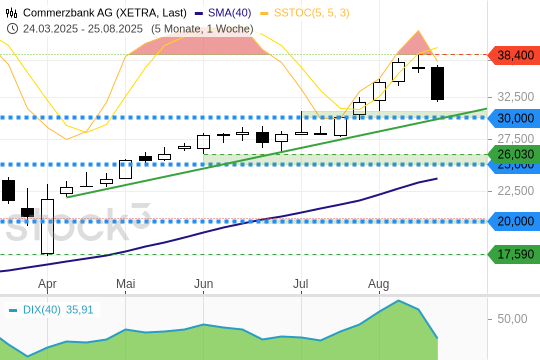The image size is (540, 360).
Task: Click the 32,500 price axis value
Action: tap(516, 97)
